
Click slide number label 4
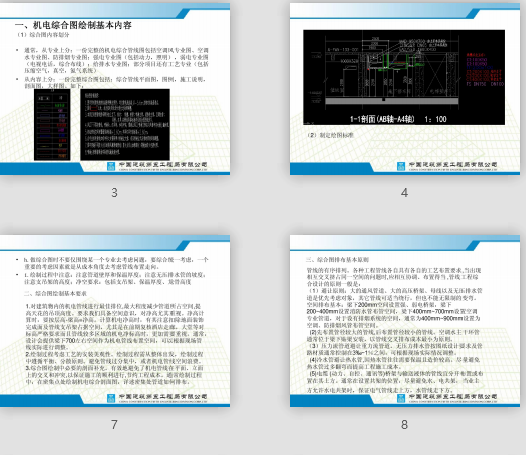(x=405, y=193)
